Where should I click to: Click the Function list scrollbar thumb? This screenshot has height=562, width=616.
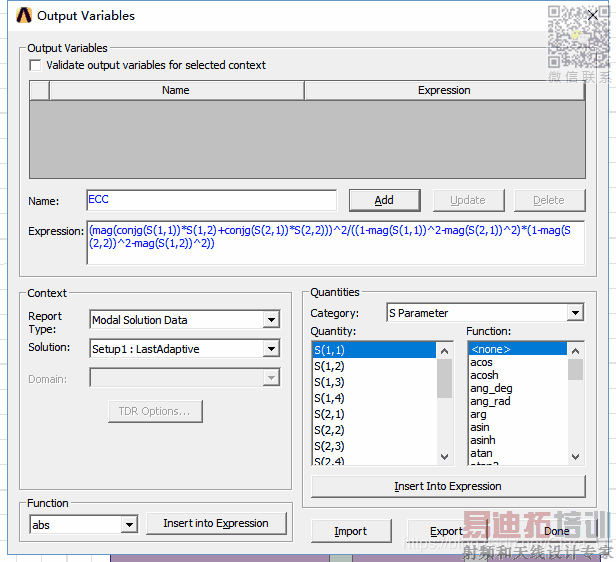click(x=575, y=369)
